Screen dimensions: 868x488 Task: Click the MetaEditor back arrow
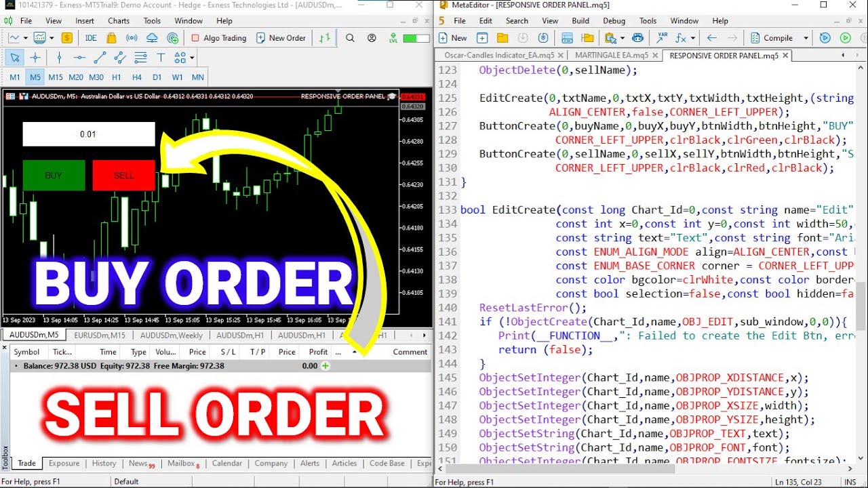(711, 38)
